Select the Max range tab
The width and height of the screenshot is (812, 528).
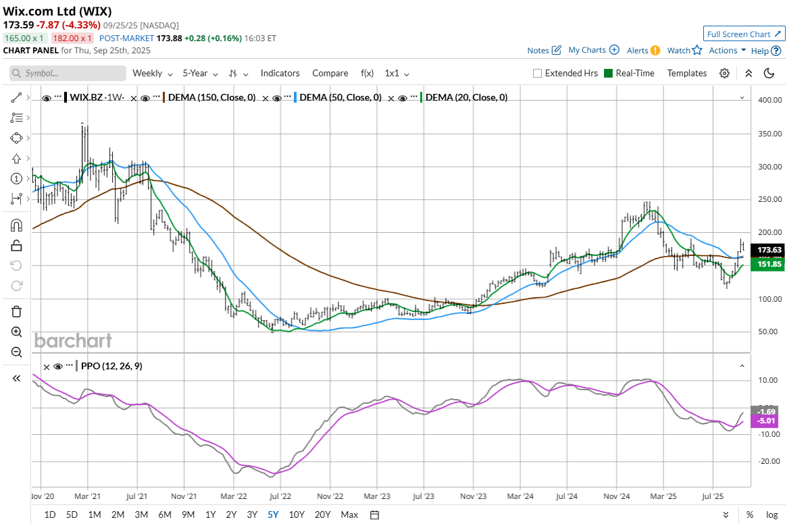click(x=349, y=514)
